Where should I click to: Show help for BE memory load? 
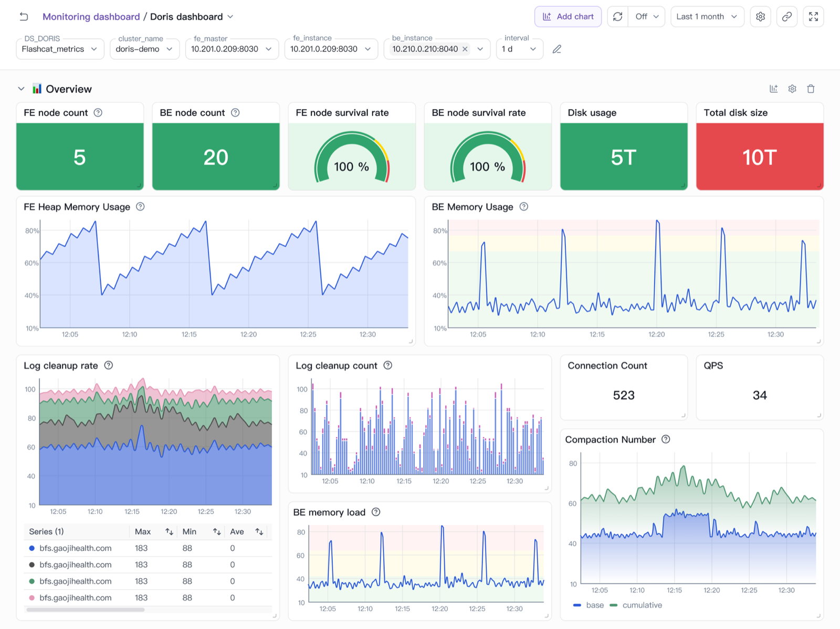376,512
